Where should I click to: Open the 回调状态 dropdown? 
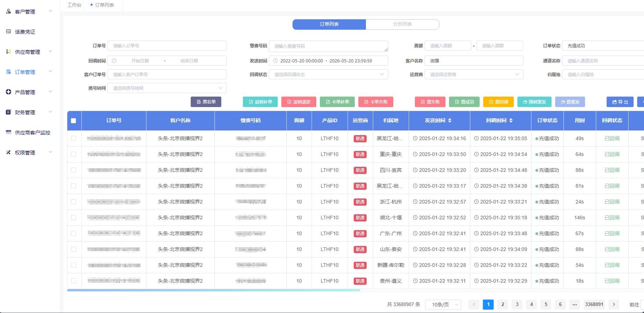pos(328,75)
